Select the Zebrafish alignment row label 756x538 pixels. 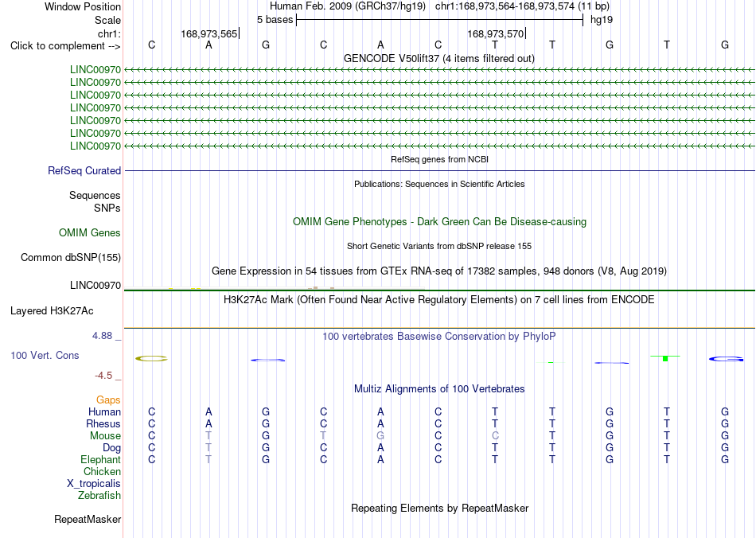99,496
